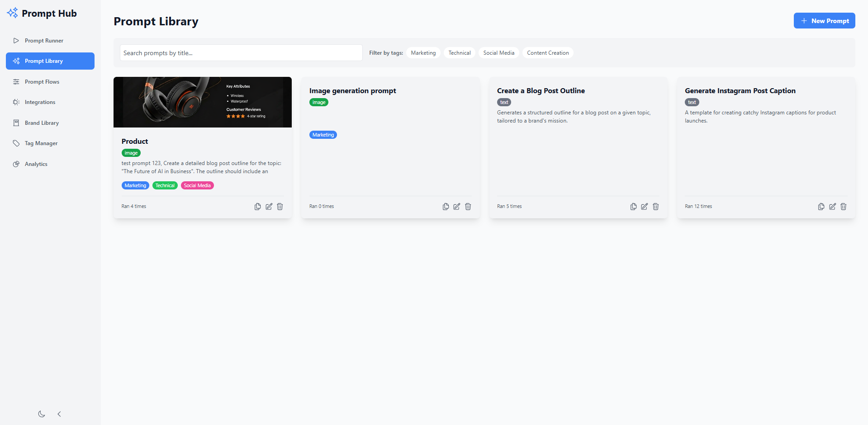The image size is (868, 425).
Task: Go to Prompt Flows page
Action: click(42, 82)
